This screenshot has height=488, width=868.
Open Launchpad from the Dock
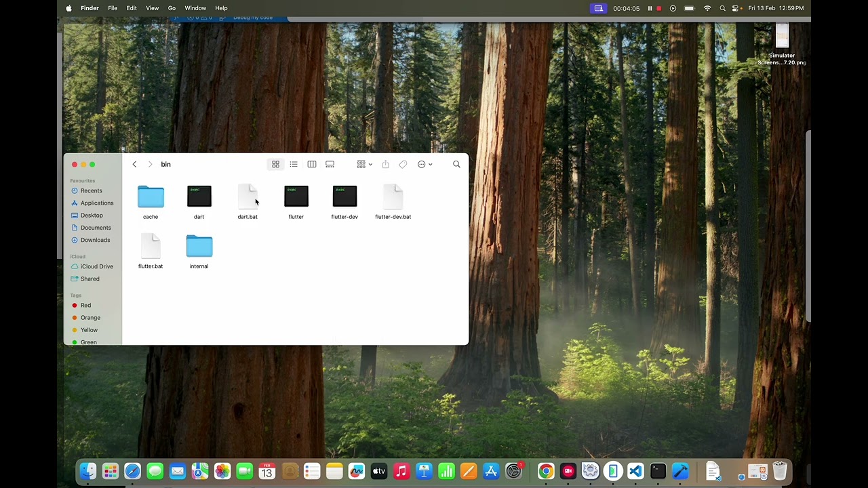click(x=111, y=471)
